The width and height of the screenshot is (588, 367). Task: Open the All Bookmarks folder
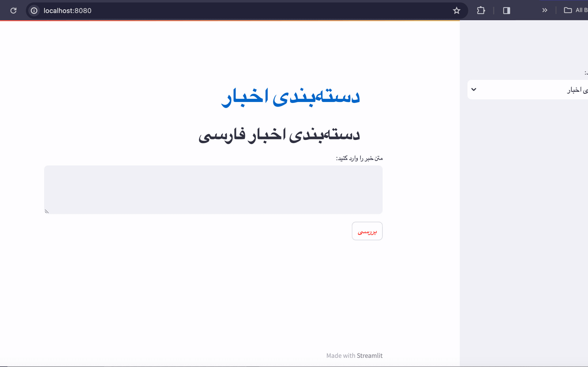coord(576,10)
